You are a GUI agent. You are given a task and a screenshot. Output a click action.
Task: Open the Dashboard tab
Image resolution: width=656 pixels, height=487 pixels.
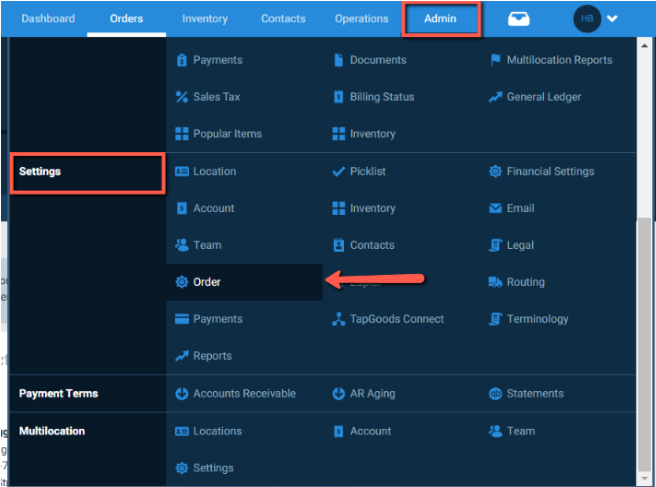(x=48, y=18)
